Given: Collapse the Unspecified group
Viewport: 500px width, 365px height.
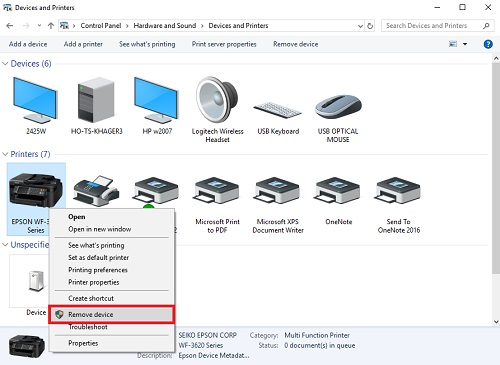Looking at the screenshot, I should pyautogui.click(x=5, y=245).
